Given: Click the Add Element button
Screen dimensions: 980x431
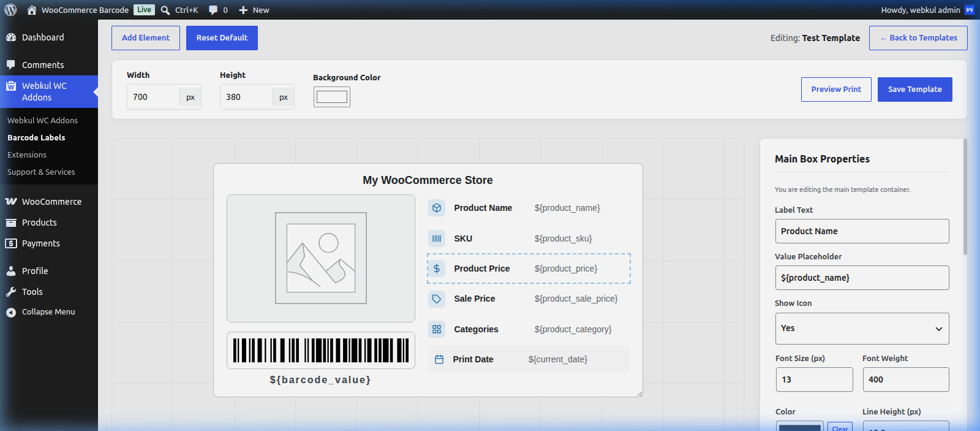Looking at the screenshot, I should coord(146,38).
